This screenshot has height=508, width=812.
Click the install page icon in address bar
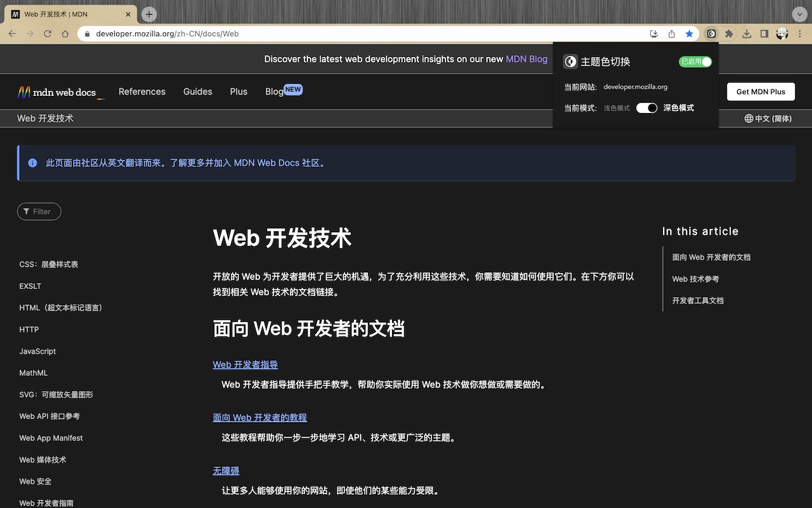coord(654,34)
